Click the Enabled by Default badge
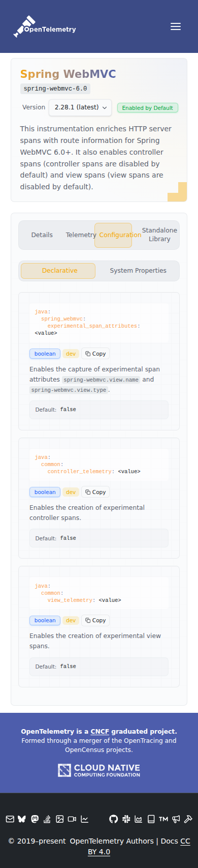Image resolution: width=198 pixels, height=868 pixels. (148, 108)
